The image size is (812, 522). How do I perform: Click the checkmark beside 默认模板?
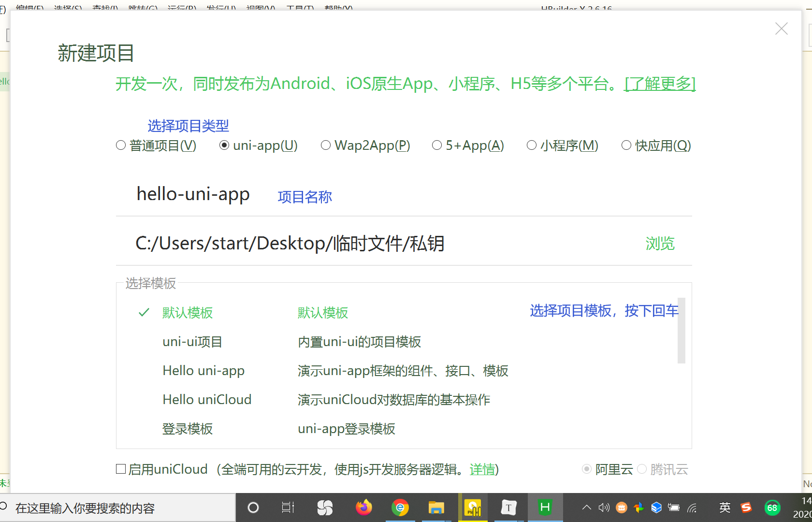pyautogui.click(x=144, y=313)
